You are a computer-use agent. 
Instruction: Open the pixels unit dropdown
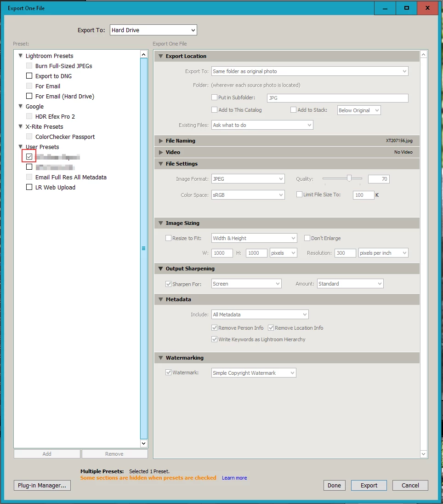pyautogui.click(x=284, y=253)
